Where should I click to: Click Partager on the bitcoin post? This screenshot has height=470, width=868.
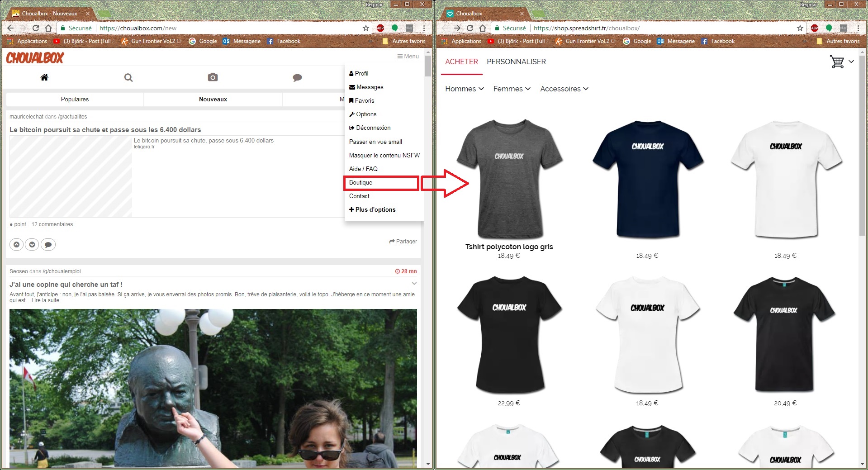403,242
